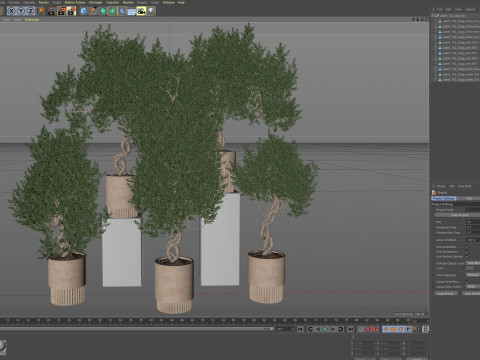This screenshot has width=480, height=360.
Task: Toggle the Use Generators checkbox
Action: (x=467, y=252)
